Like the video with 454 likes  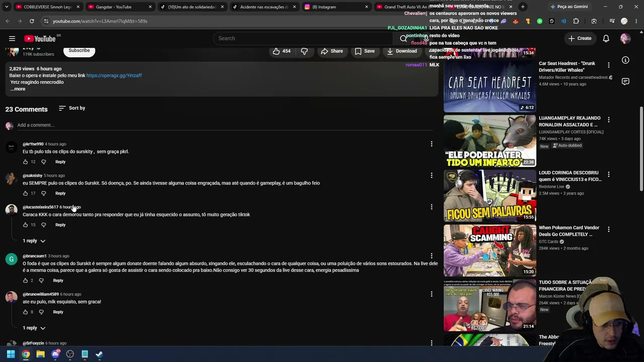tap(282, 51)
